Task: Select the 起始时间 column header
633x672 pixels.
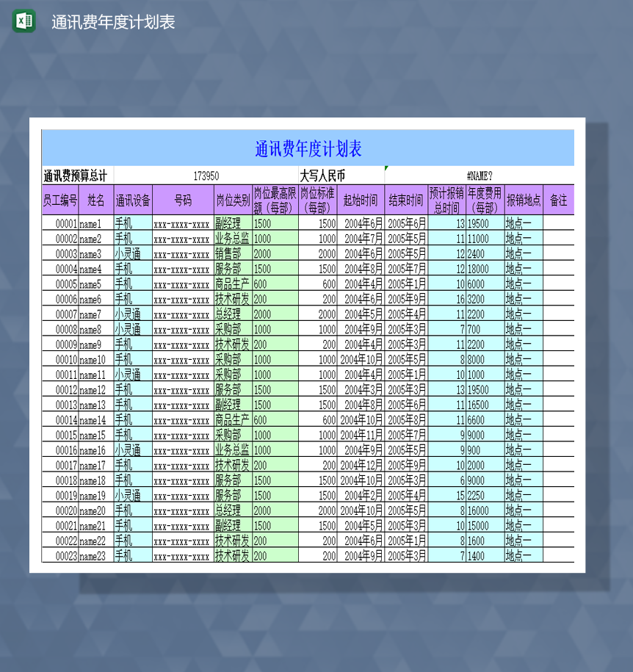Action: 361,200
